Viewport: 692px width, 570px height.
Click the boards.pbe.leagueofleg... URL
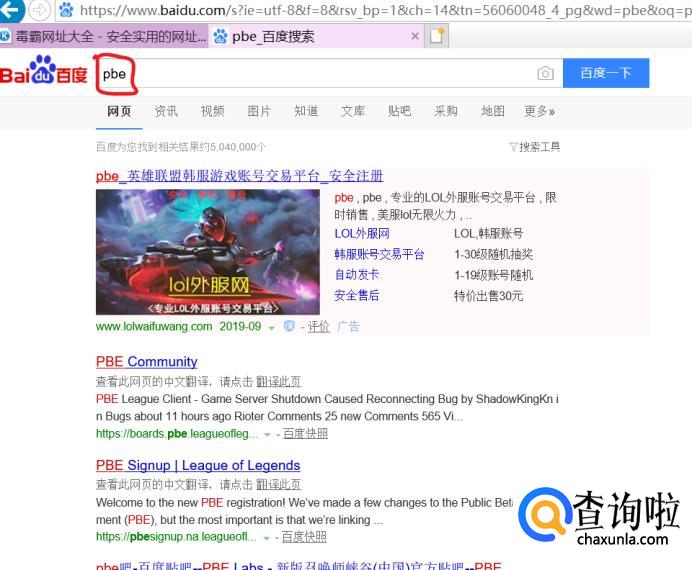(x=177, y=434)
